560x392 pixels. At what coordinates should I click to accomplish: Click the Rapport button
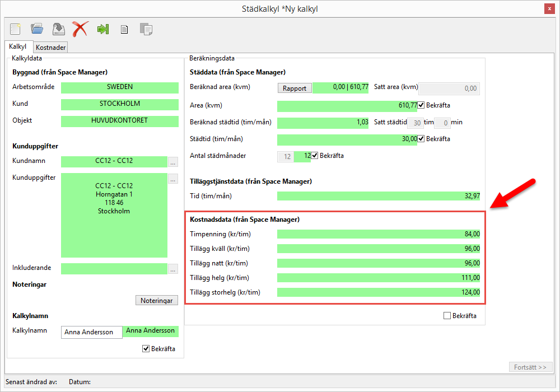pos(295,88)
